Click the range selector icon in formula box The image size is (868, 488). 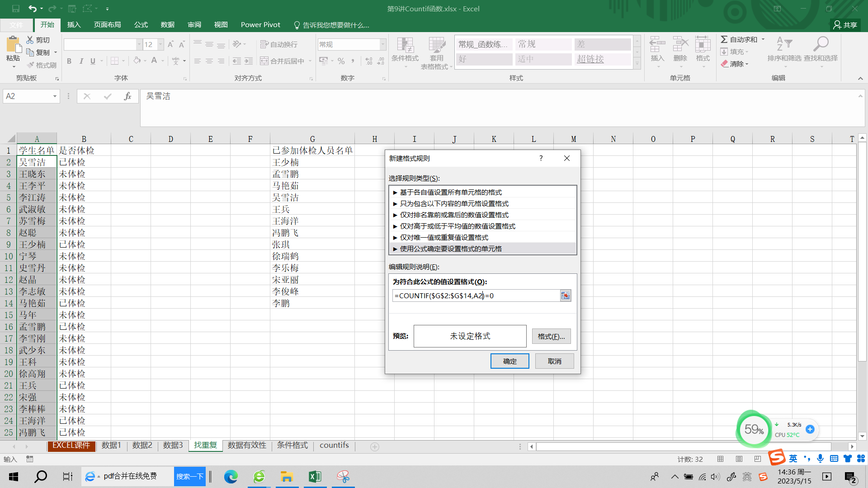point(566,296)
